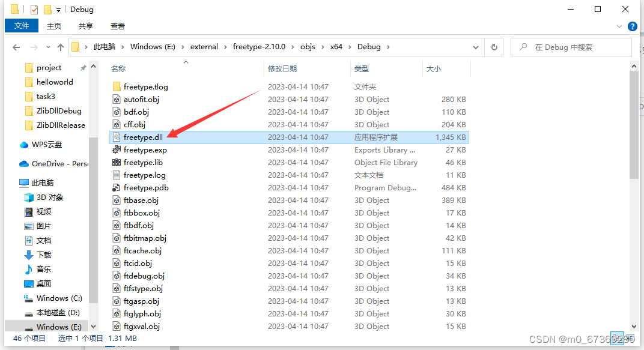This screenshot has width=644, height=350.
Task: Click the ftcid.obj file name
Action: tap(138, 264)
